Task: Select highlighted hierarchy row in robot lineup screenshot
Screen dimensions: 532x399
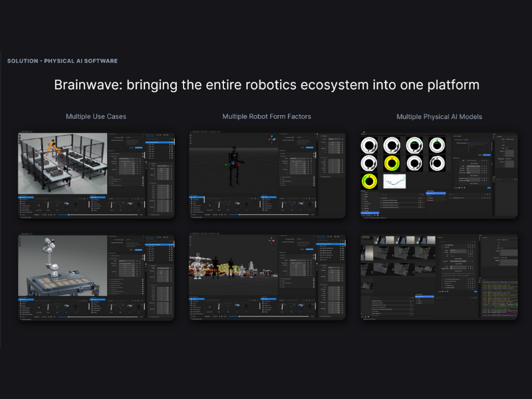Action: coord(331,243)
